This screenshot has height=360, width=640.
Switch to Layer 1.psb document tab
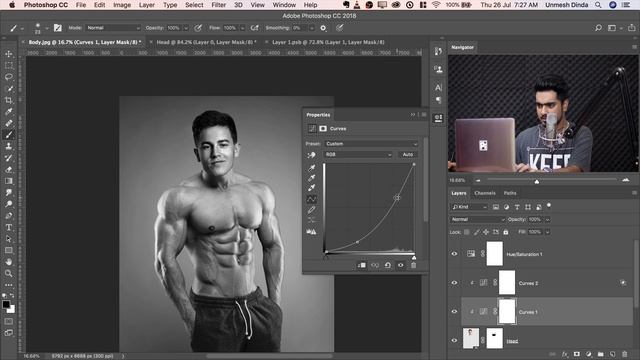(x=328, y=42)
